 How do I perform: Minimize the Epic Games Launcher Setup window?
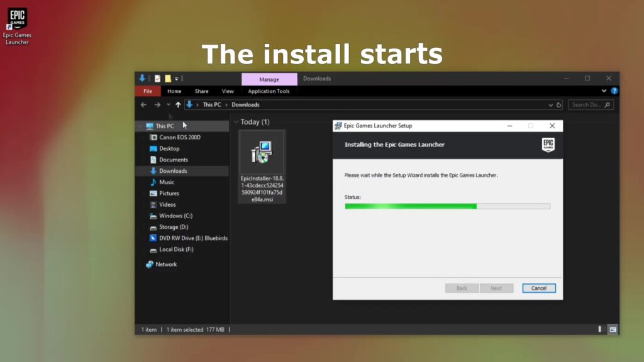pyautogui.click(x=509, y=126)
